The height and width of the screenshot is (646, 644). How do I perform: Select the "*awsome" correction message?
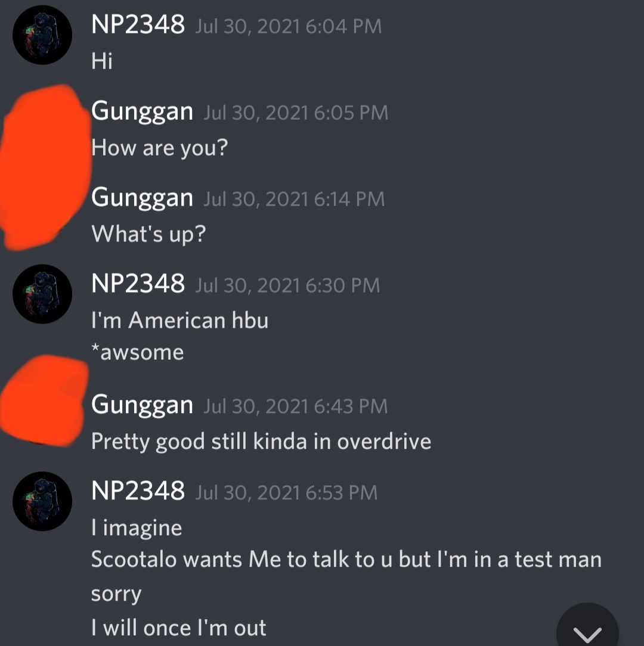[x=137, y=352]
